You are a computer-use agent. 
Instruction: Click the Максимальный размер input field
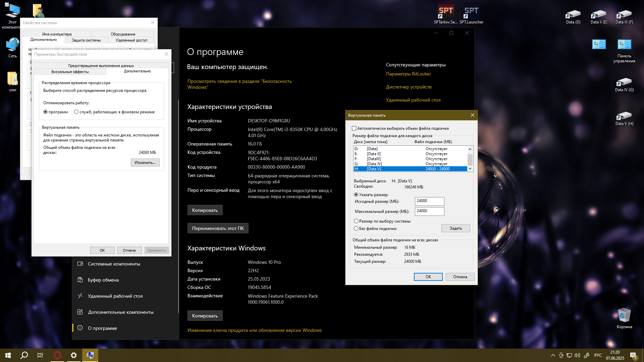click(x=429, y=211)
